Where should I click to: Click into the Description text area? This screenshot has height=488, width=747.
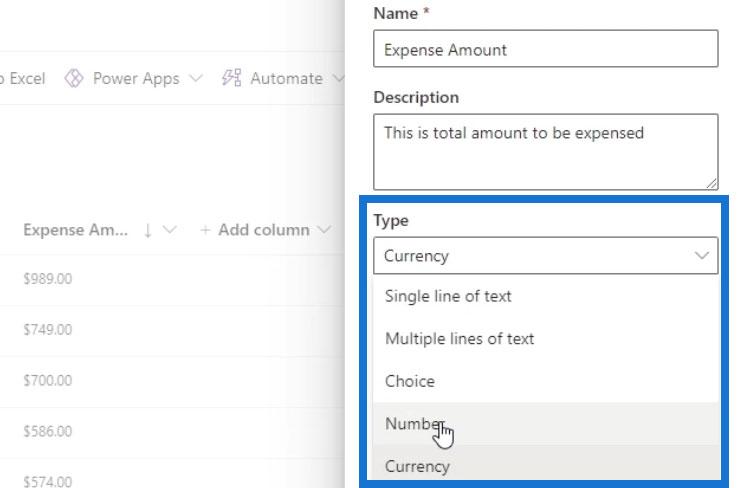545,152
